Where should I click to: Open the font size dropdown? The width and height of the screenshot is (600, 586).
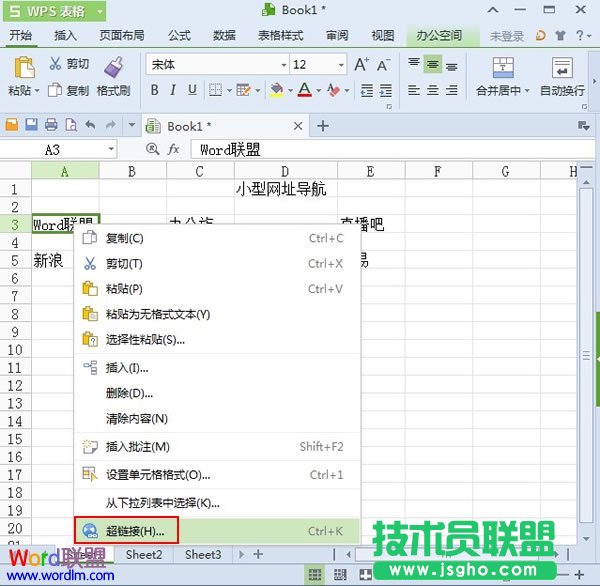[x=341, y=65]
